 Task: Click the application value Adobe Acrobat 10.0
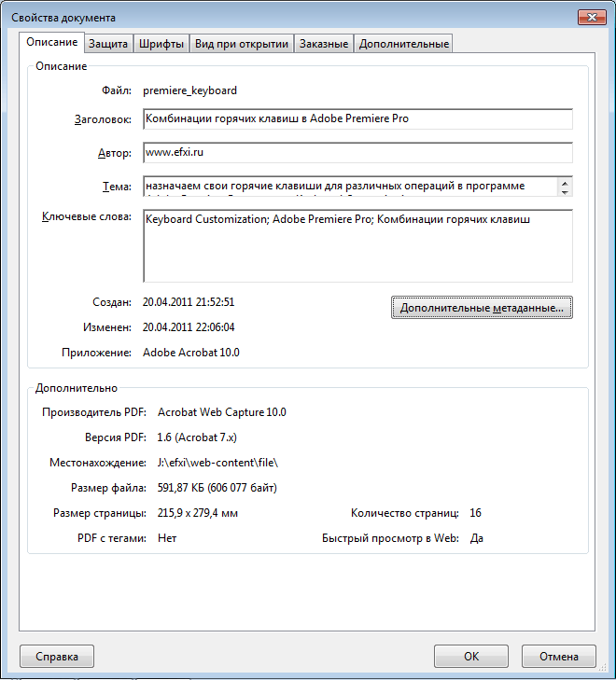click(191, 353)
